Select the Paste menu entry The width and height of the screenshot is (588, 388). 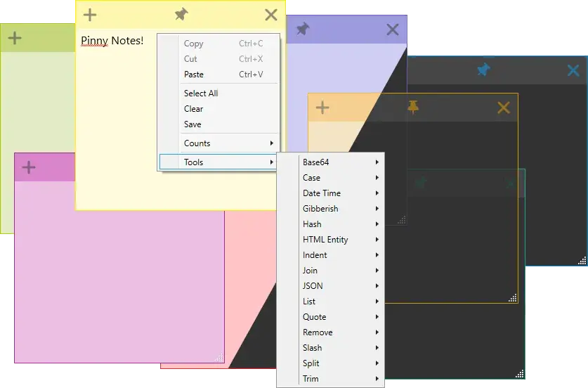coord(194,75)
